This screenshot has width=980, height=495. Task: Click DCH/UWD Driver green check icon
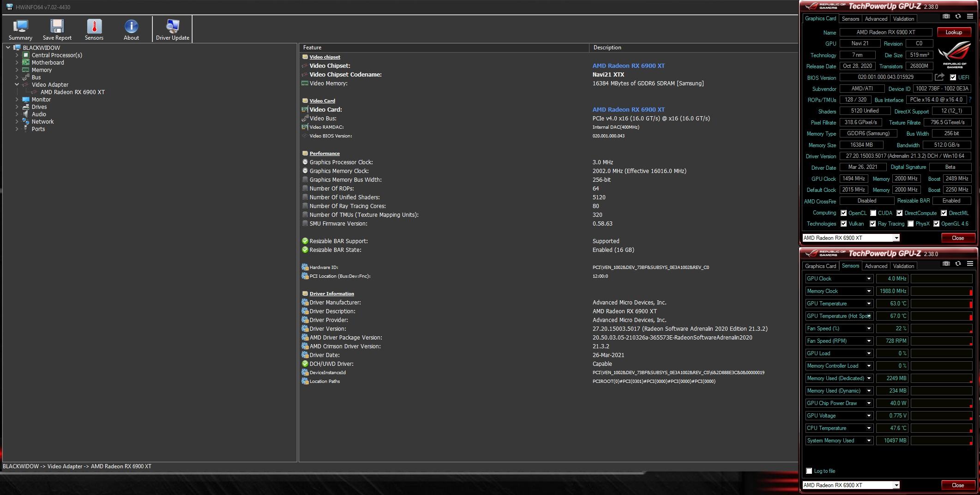(x=305, y=364)
